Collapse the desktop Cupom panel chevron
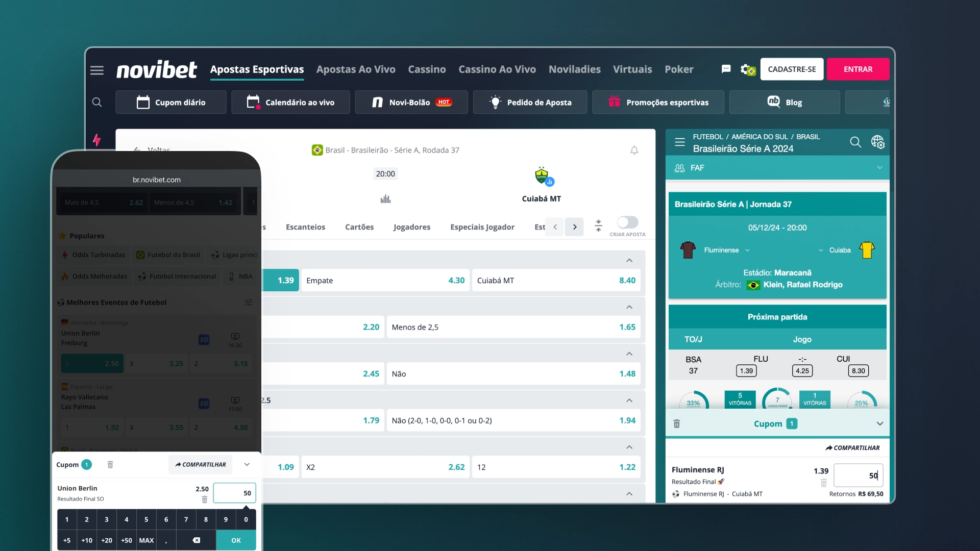 click(x=880, y=424)
